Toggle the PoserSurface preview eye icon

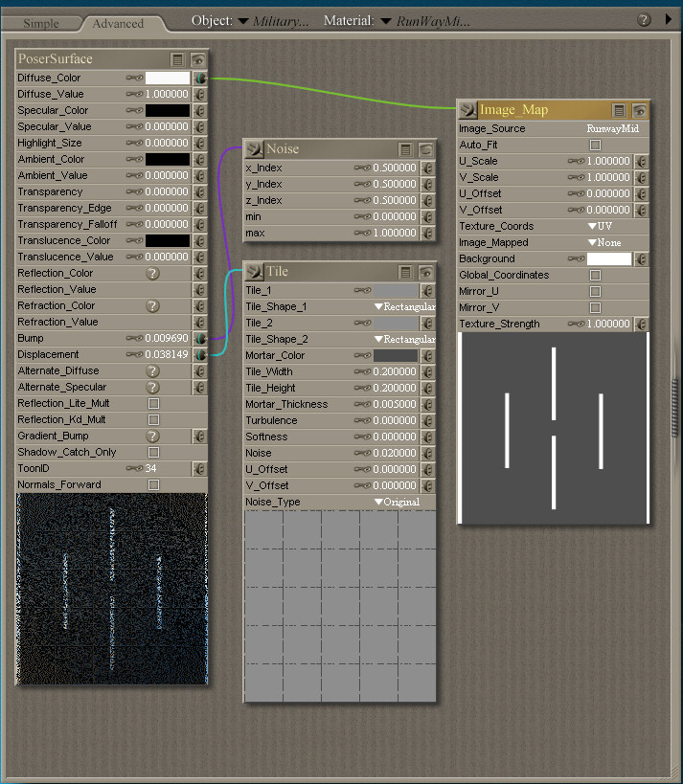(x=197, y=59)
